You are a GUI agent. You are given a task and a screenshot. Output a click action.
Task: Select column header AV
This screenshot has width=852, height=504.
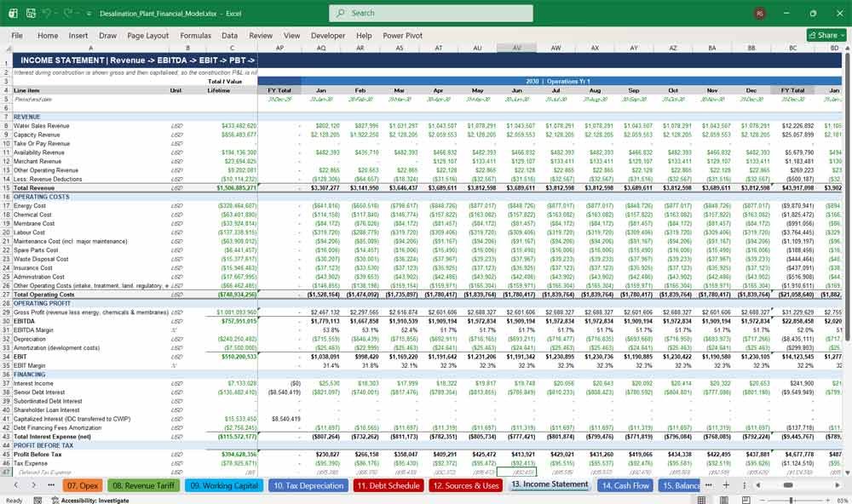point(517,49)
